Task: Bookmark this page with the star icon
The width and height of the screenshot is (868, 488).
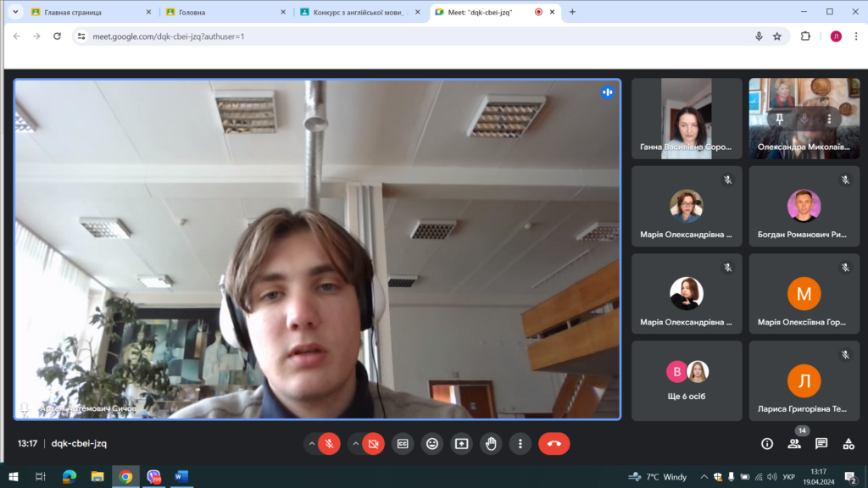Action: pos(777,36)
